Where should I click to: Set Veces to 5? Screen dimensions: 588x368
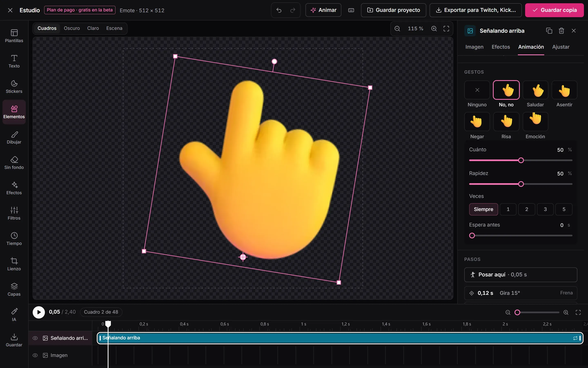coord(564,209)
